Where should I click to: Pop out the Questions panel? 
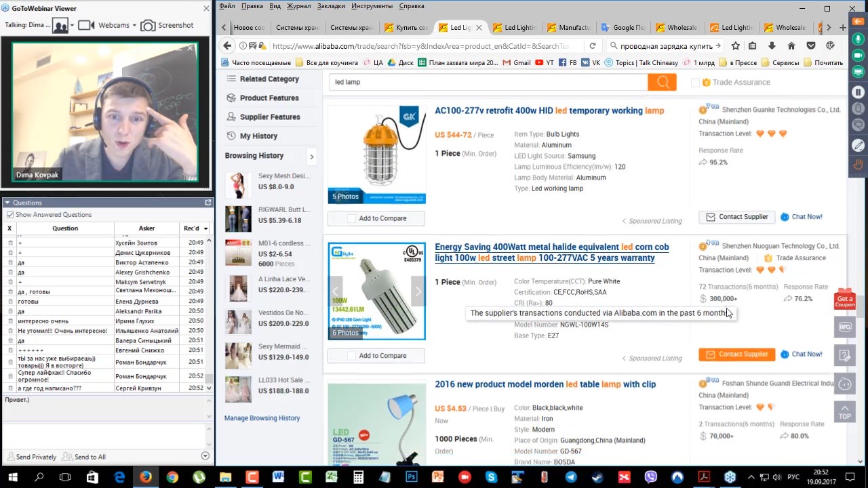click(x=208, y=203)
